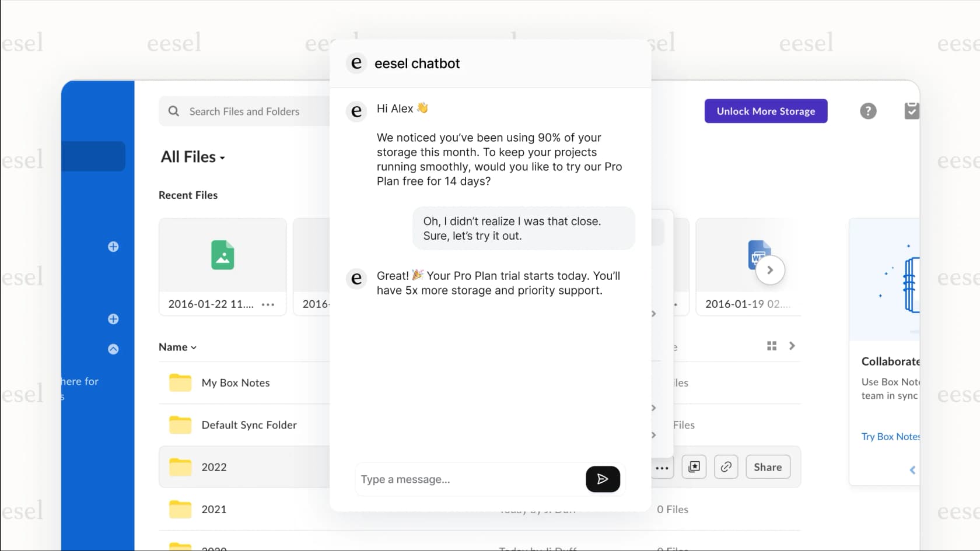Advance the recent files carousel with the arrow
This screenshot has width=980, height=551.
coord(770,270)
